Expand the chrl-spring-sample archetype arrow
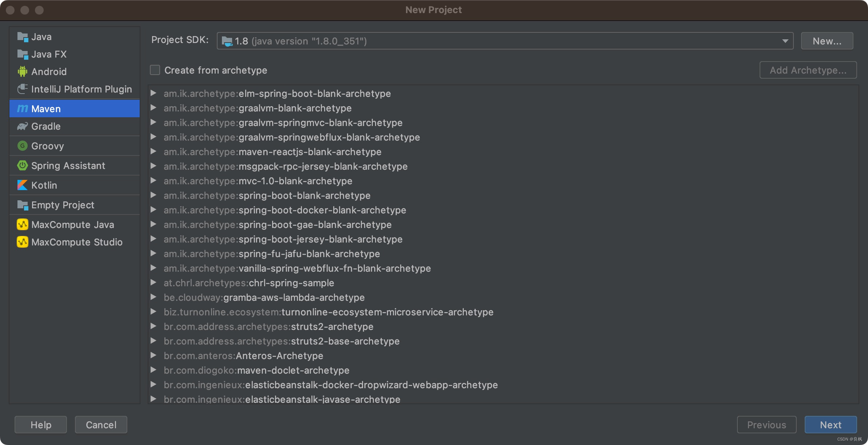Image resolution: width=868 pixels, height=445 pixels. click(x=154, y=283)
